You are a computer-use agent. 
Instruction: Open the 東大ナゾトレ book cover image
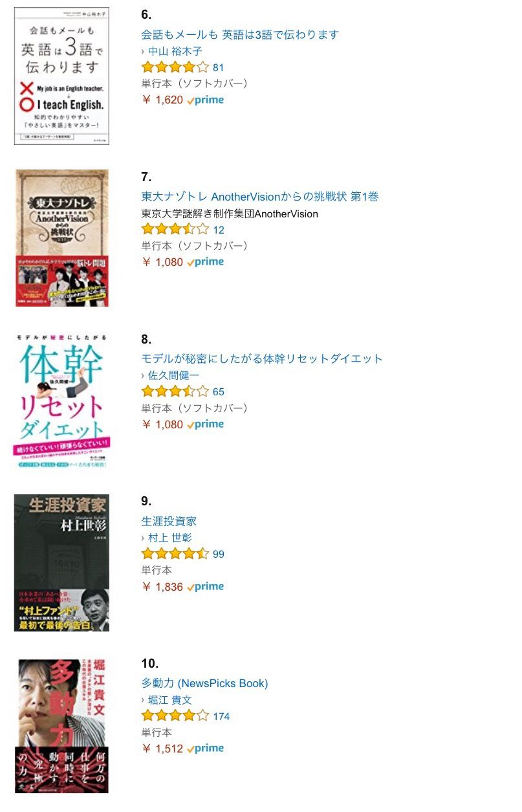61,238
